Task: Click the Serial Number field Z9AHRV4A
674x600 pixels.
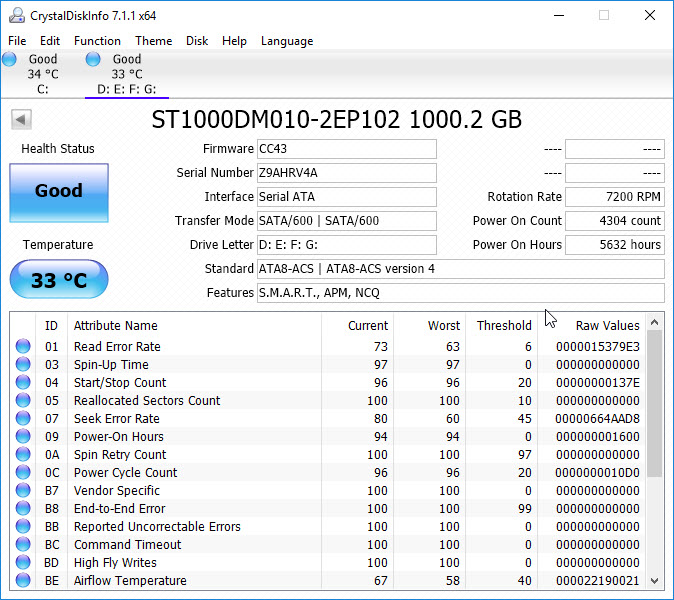Action: 347,173
